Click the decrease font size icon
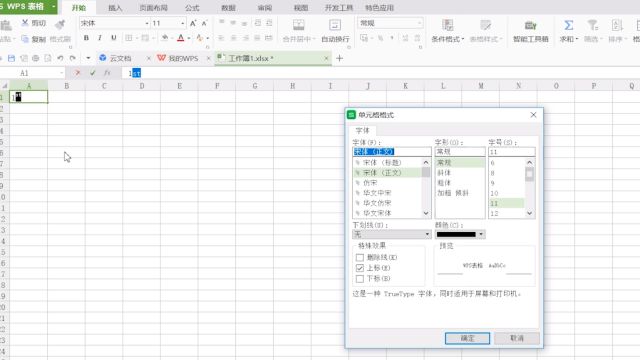Screen dimensions: 640x360 point(204,23)
